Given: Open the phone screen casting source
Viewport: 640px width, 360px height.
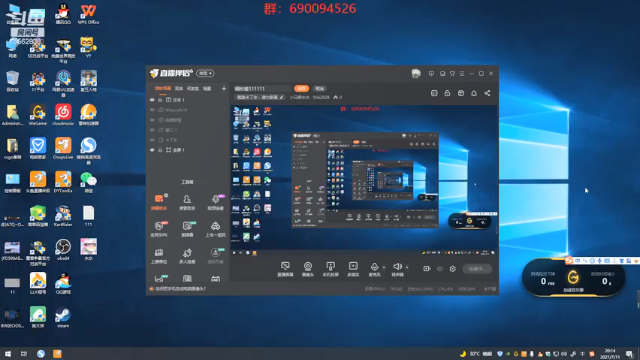Looking at the screenshot, I should pyautogui.click(x=330, y=269).
